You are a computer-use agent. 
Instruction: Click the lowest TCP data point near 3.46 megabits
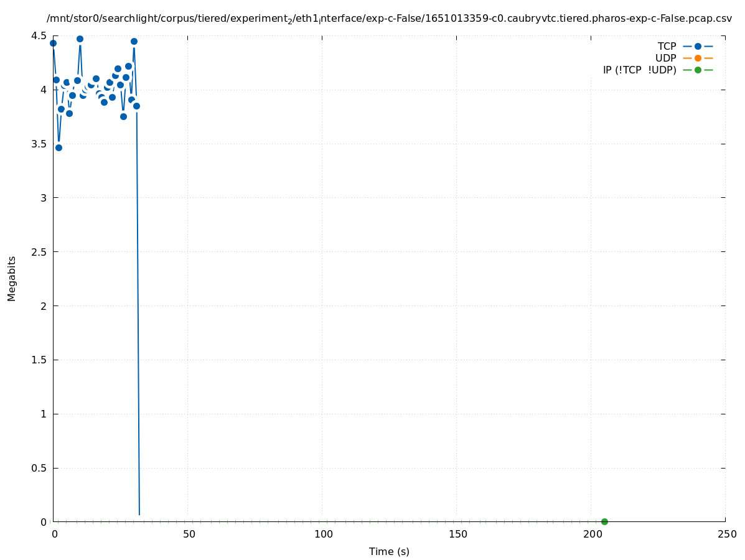point(59,147)
